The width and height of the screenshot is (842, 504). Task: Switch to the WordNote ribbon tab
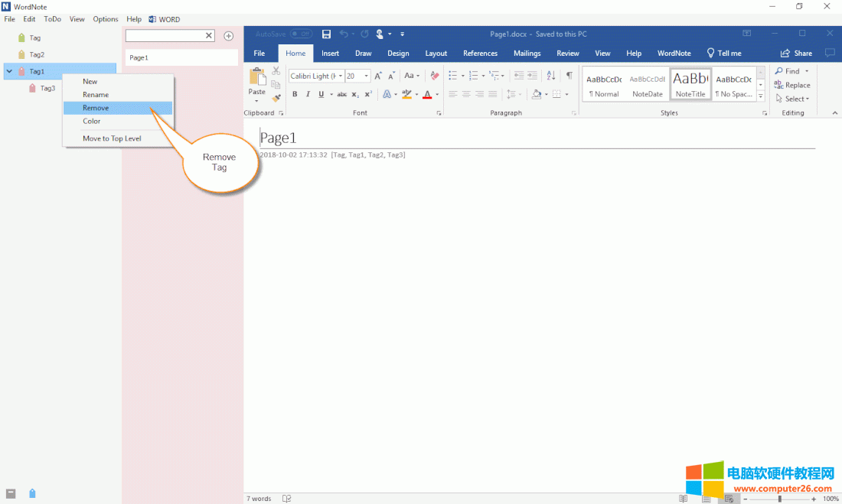674,54
